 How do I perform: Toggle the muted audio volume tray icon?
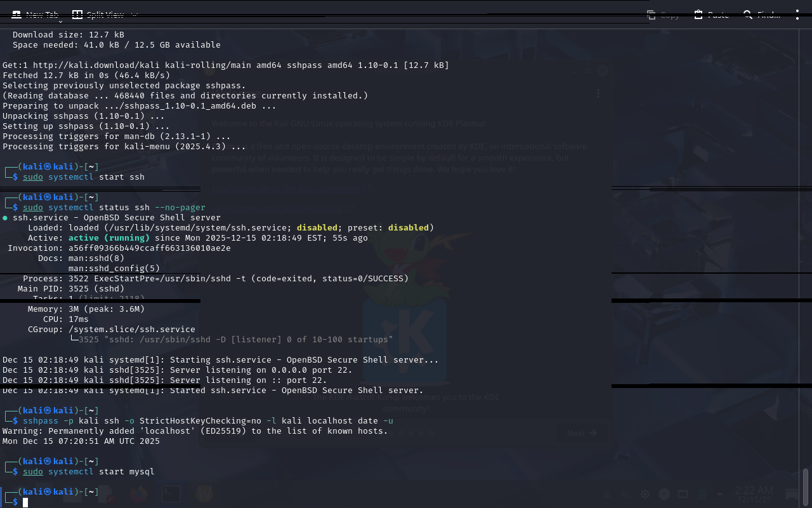[626, 494]
